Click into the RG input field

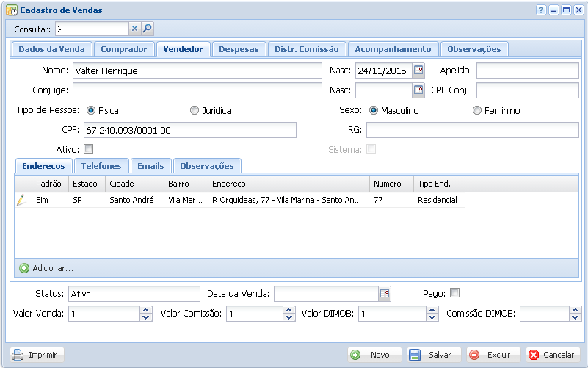[x=473, y=130]
